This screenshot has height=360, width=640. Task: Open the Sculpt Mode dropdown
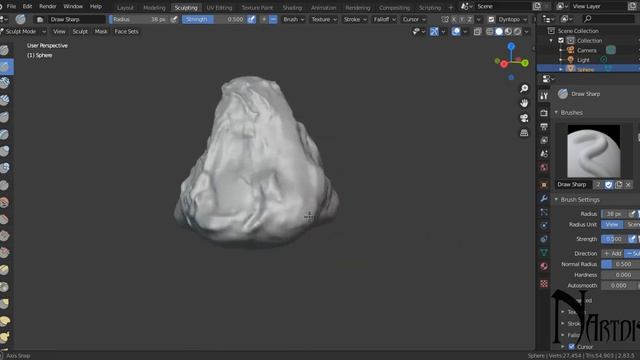[23, 31]
